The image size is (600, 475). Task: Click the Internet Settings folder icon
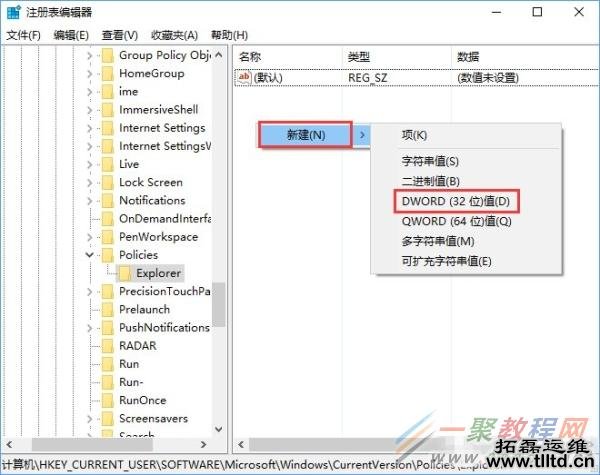click(x=108, y=128)
